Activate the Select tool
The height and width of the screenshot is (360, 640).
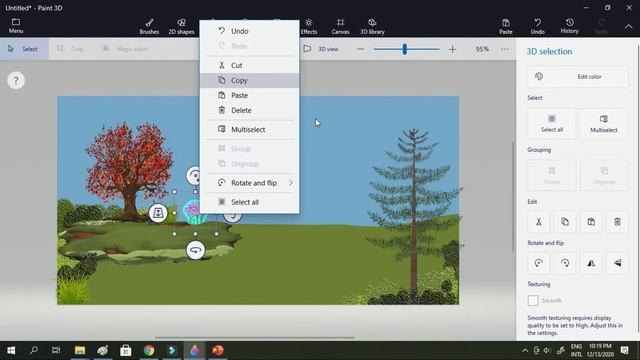(x=24, y=49)
